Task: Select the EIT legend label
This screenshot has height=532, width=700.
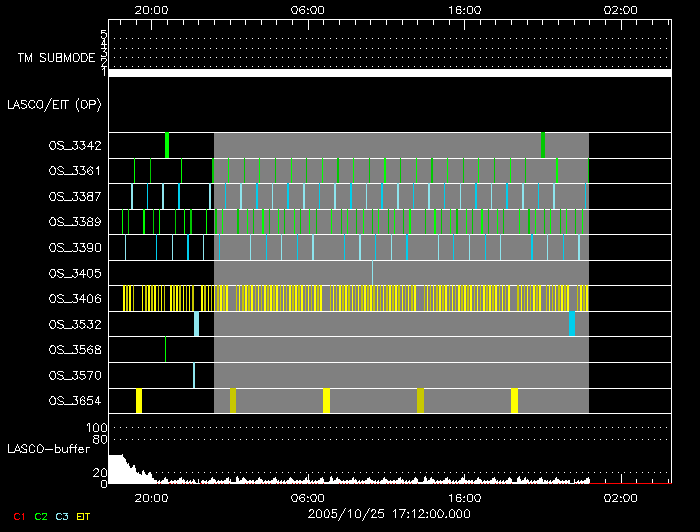Action: coord(83,516)
